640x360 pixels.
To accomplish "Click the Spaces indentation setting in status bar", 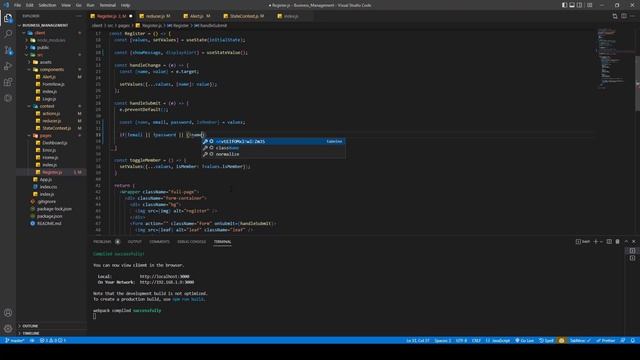I will click(x=443, y=340).
